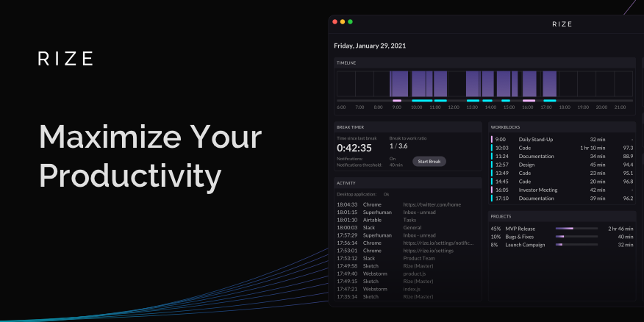
Task: Click the purple timeline block at 9:00
Action: [x=398, y=84]
